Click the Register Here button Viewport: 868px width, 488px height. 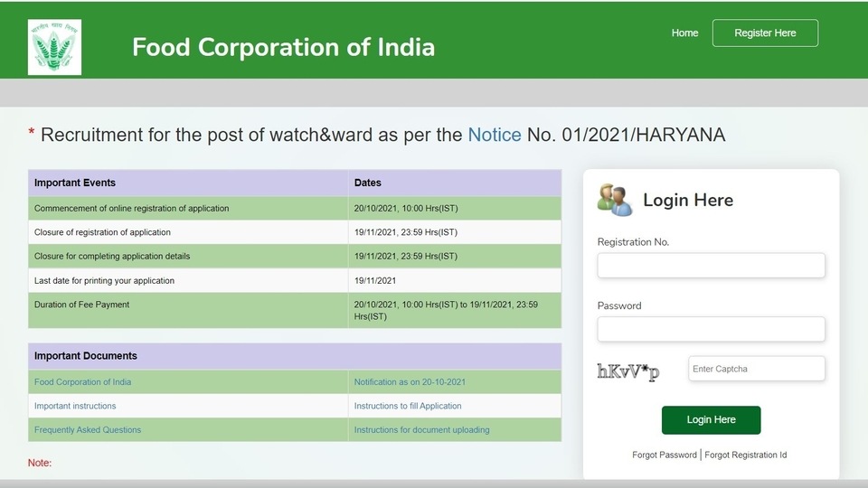point(765,33)
